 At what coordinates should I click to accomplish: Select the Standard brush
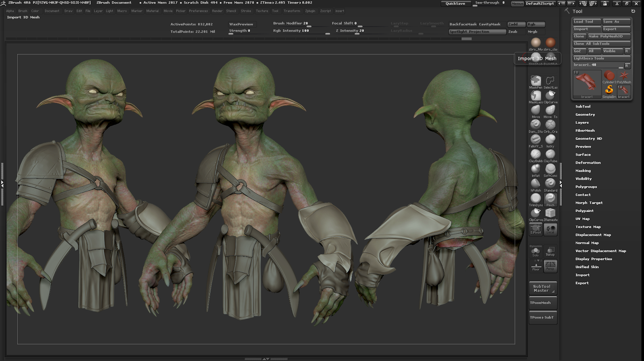tap(550, 184)
